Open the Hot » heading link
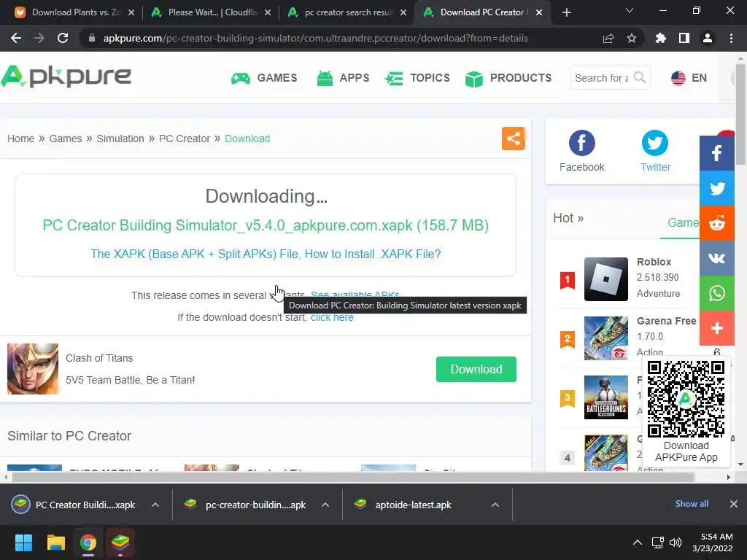The image size is (747, 560). pos(568,218)
